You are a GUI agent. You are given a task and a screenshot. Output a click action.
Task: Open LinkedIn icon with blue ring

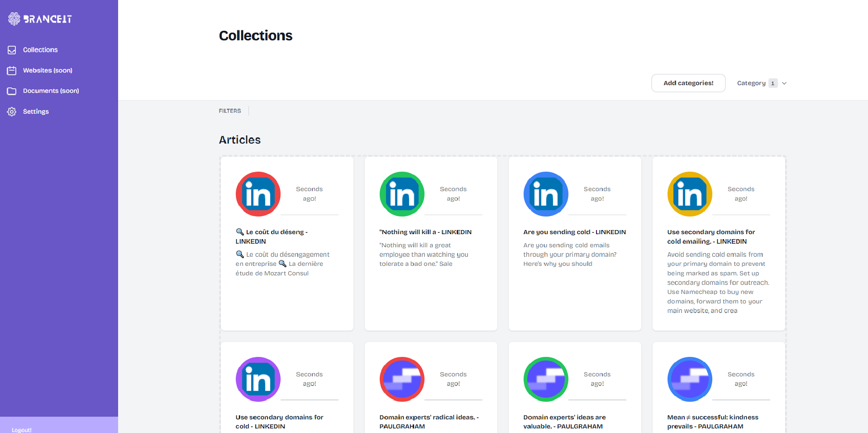(546, 194)
